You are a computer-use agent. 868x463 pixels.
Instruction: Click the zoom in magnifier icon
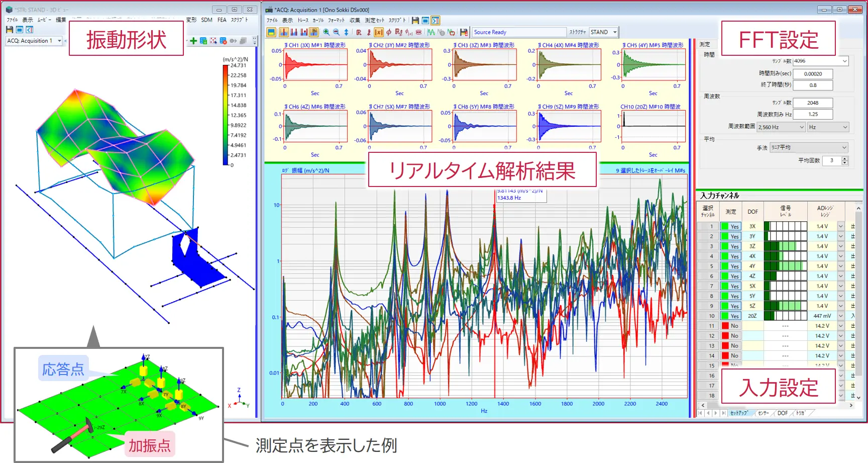326,32
